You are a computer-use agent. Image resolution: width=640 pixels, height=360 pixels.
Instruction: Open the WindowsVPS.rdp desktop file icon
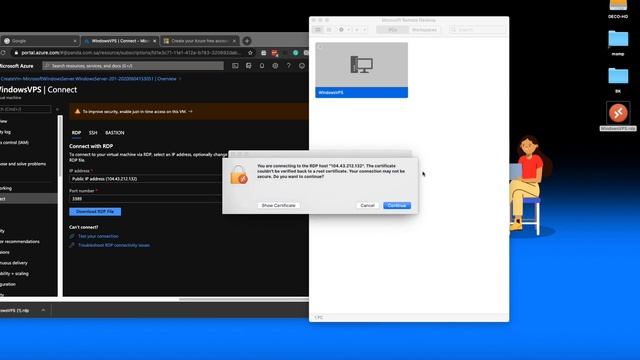click(618, 117)
